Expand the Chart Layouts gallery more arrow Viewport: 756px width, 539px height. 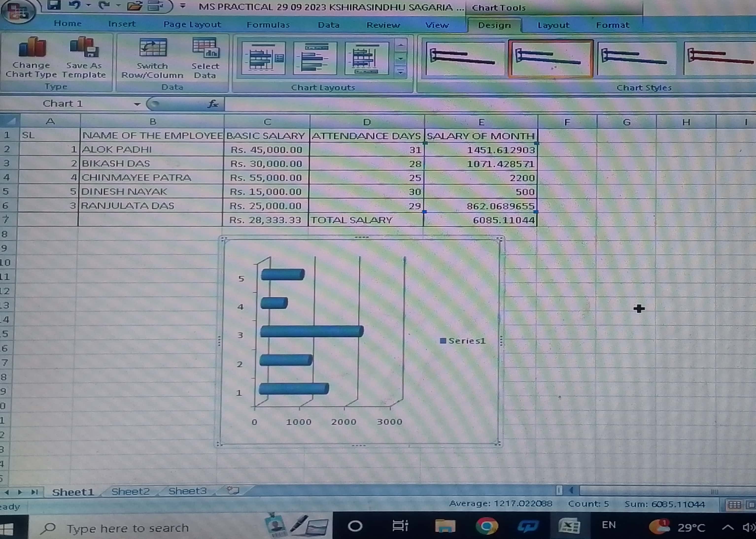tap(401, 72)
